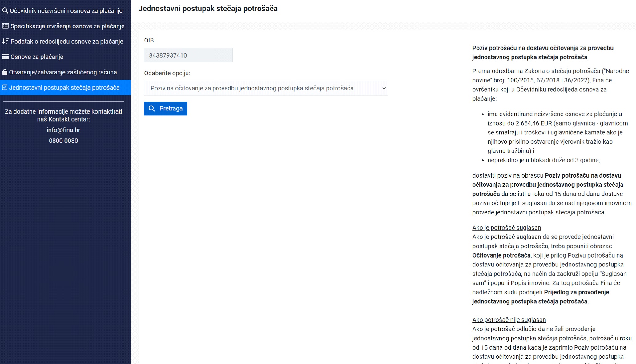Open the Odaberite opciju dropdown
The width and height of the screenshot is (636, 364).
point(265,88)
